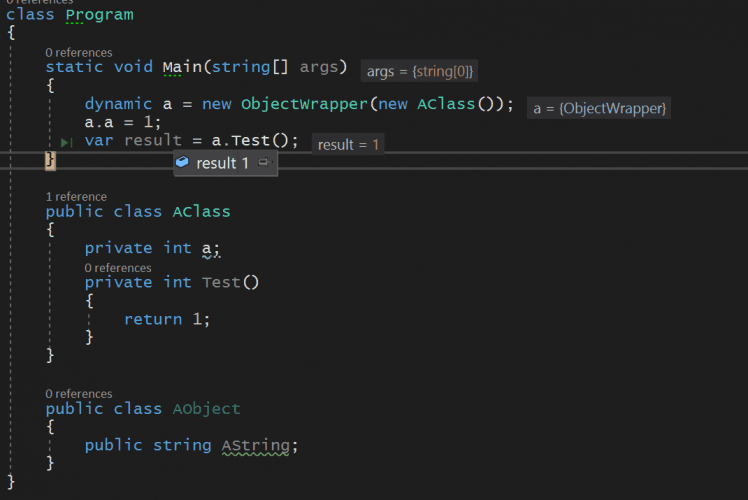Open 0 references CodeLens above Main

point(78,52)
